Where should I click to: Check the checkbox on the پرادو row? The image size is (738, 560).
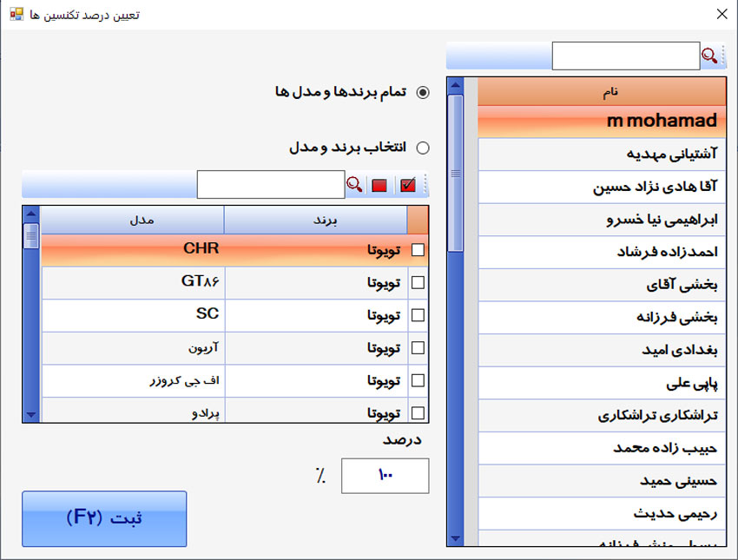point(416,412)
